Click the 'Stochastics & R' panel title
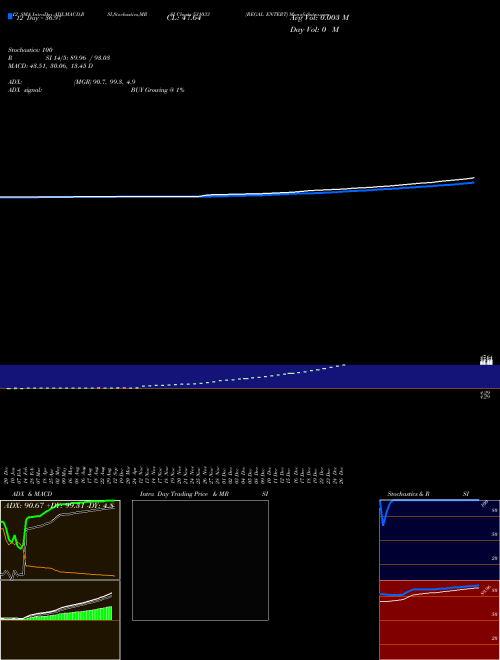 (408, 494)
